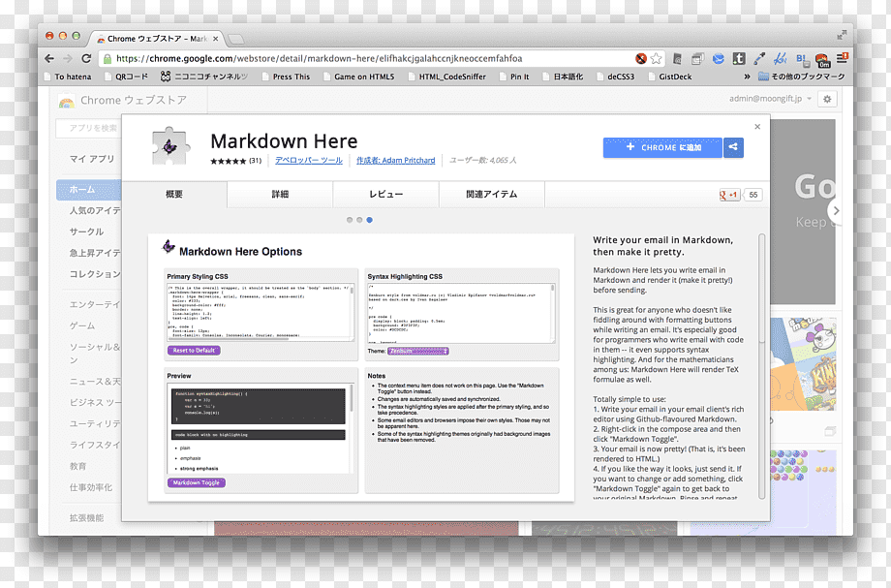Click the Google +1 button
Screen dimensions: 891x588
pos(729,195)
